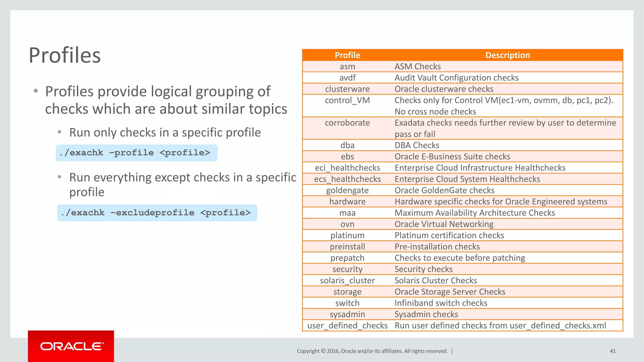The width and height of the screenshot is (644, 362).
Task: Click Checks to execute before patching description
Action: [x=460, y=258]
